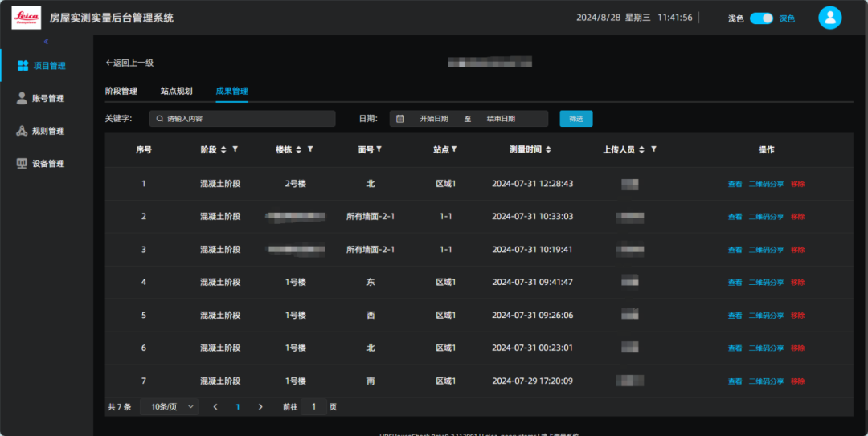Focus the keyword 请输入内容 search field
Viewport: 868px width, 436px height.
point(243,119)
